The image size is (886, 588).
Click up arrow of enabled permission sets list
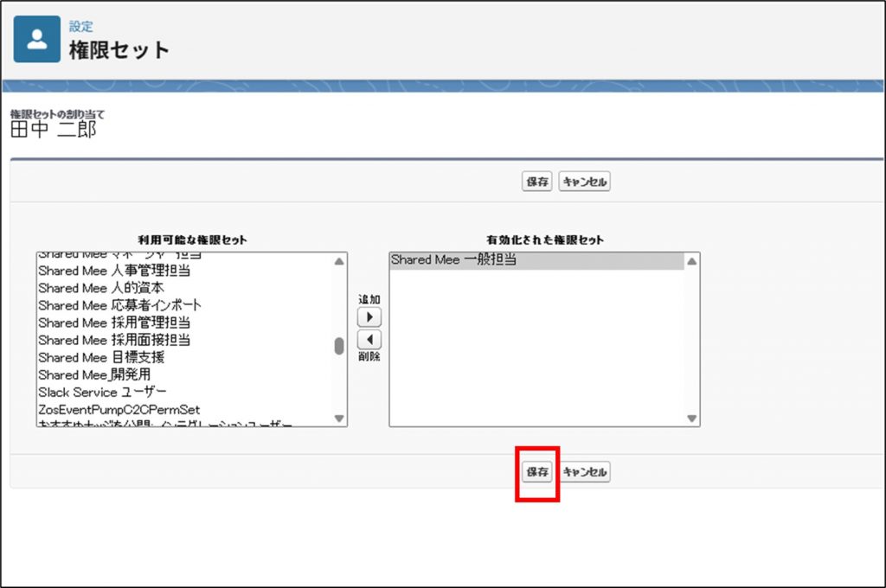[691, 261]
